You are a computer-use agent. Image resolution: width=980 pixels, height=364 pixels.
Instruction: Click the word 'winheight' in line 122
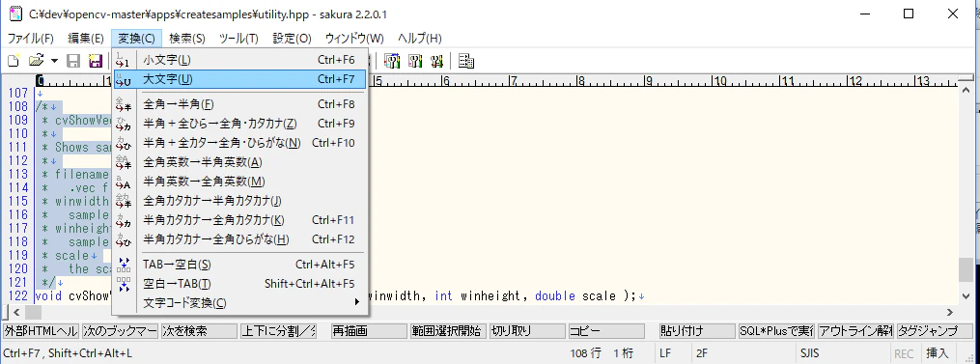pyautogui.click(x=491, y=295)
